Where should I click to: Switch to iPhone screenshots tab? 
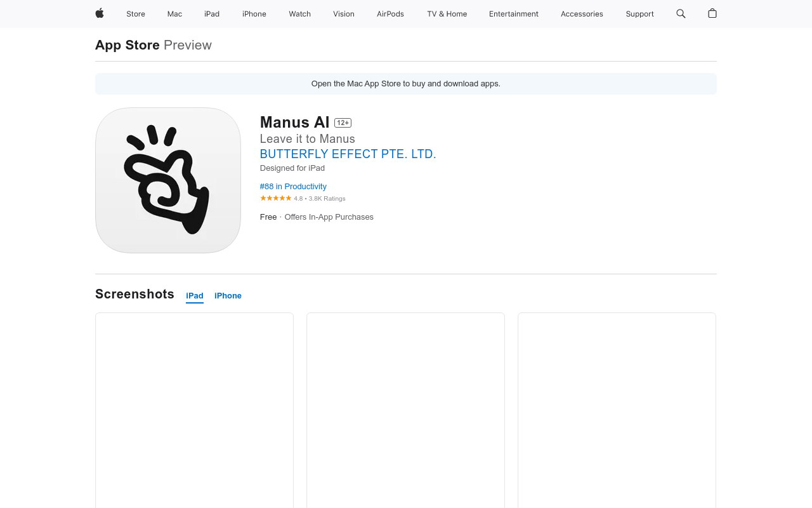tap(228, 296)
